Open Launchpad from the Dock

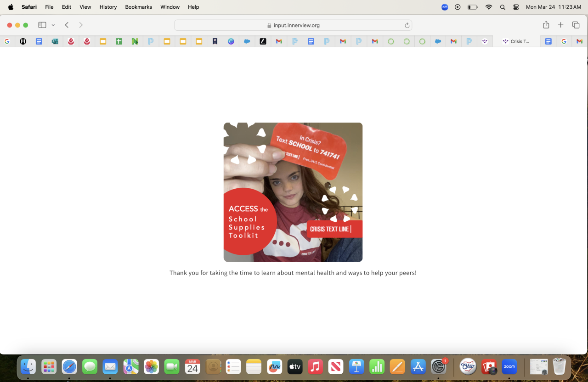(49, 366)
